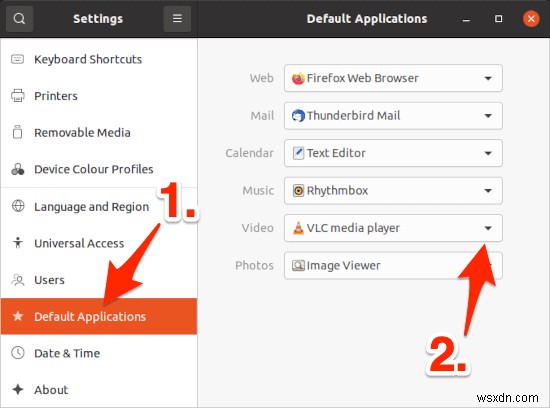550x408 pixels.
Task: Click the Device Colour Profiles circles icon
Action: pyautogui.click(x=18, y=169)
